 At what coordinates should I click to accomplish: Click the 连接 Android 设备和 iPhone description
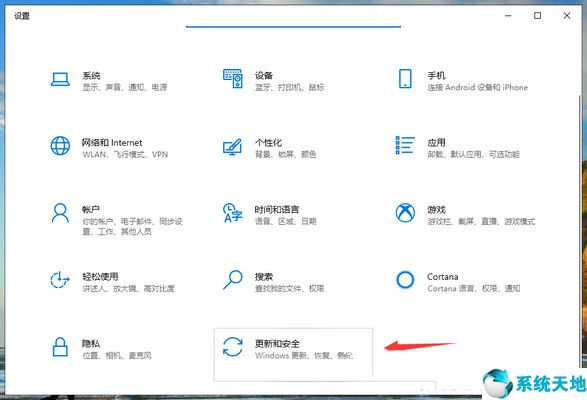[x=478, y=87]
